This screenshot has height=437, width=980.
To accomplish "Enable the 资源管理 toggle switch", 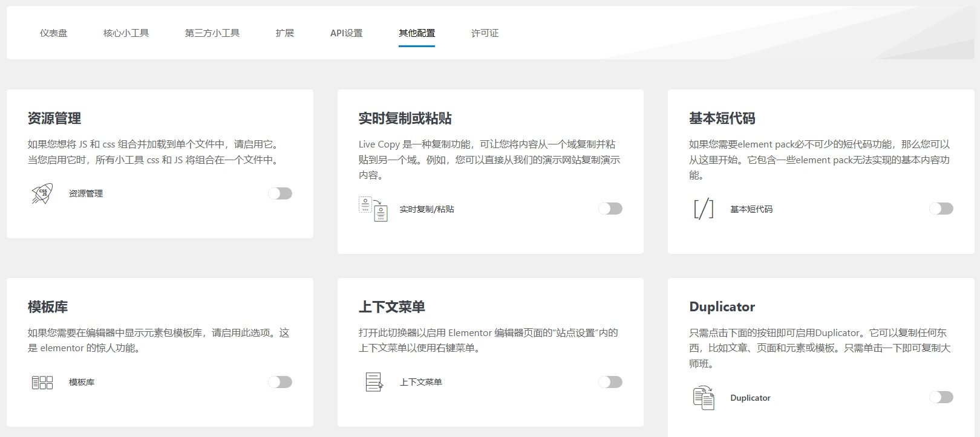I will click(280, 193).
